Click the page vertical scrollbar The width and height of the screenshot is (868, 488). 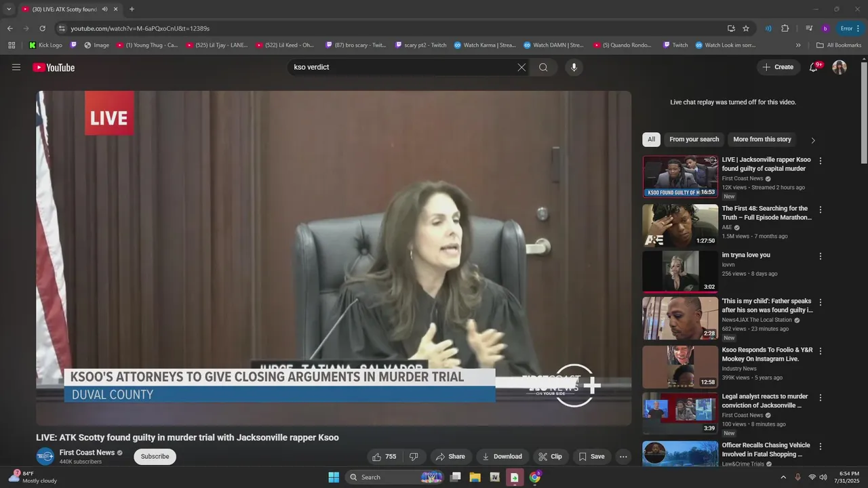864,112
